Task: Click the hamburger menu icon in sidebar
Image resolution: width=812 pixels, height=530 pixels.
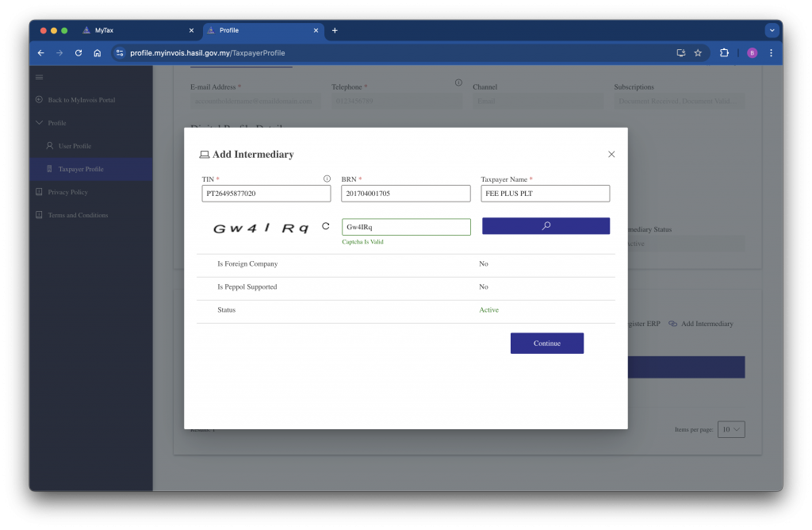Action: 39,77
